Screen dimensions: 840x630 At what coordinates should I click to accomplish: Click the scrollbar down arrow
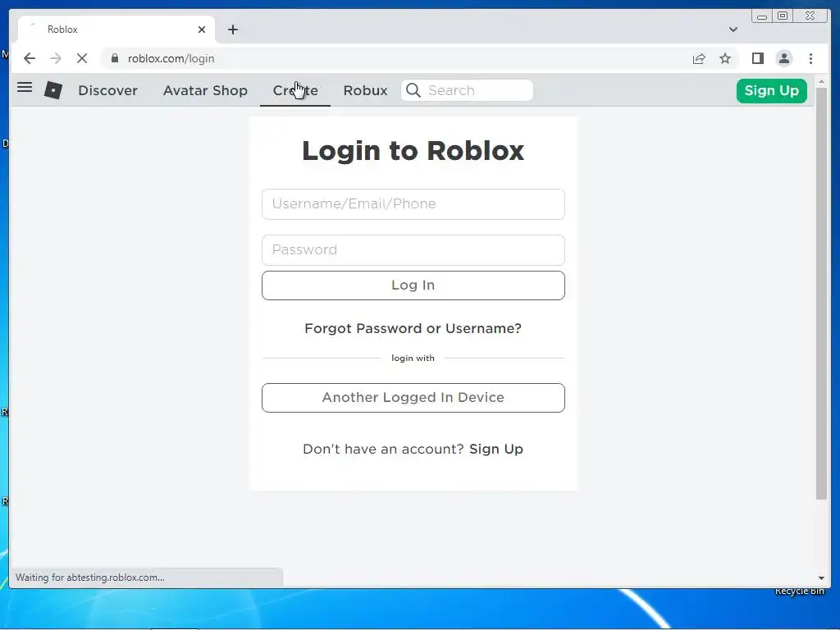click(821, 578)
